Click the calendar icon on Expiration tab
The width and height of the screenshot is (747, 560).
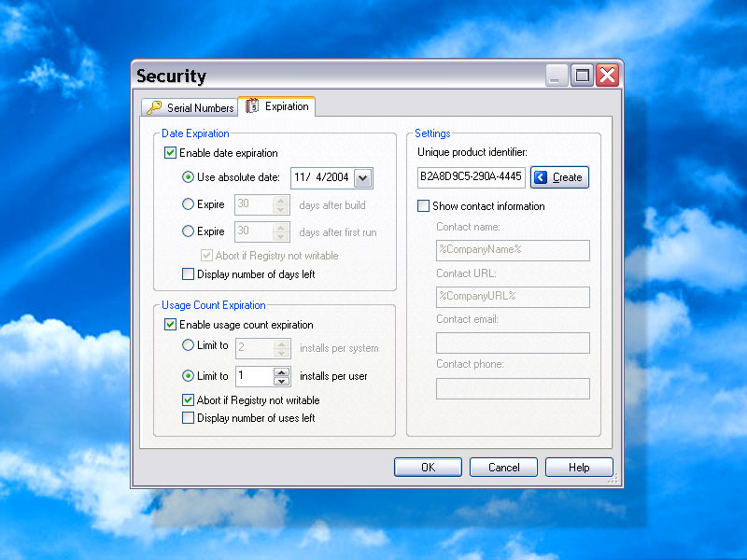coord(252,105)
